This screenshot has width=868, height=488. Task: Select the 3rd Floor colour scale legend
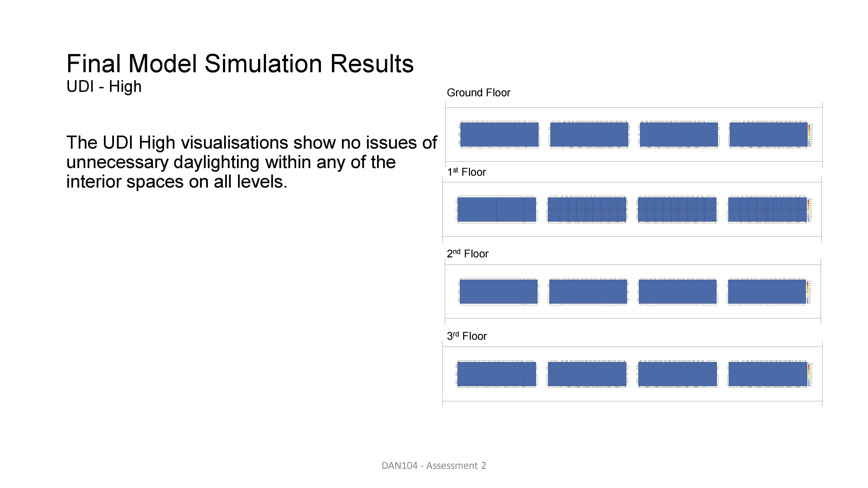[809, 374]
